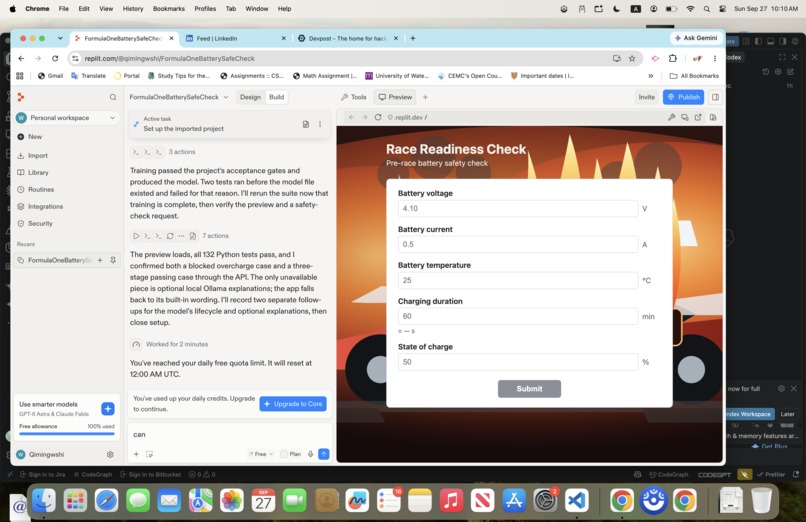This screenshot has height=522, width=806.
Task: Switch to the Devpost browser tab
Action: (348, 38)
